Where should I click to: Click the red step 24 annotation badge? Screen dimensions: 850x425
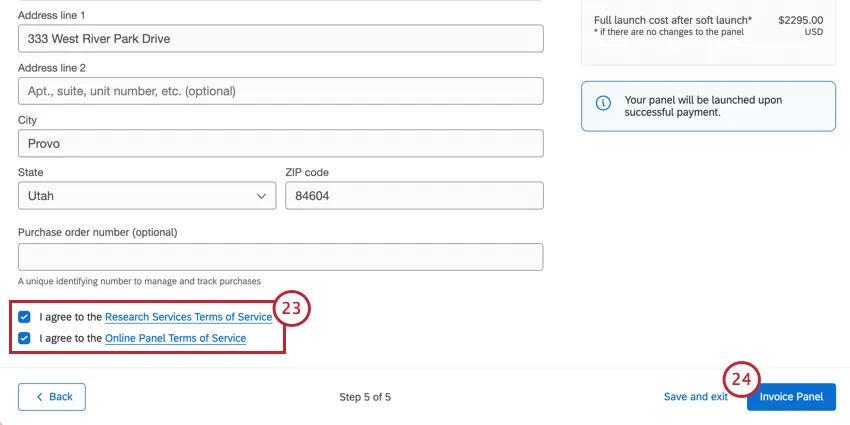click(741, 379)
